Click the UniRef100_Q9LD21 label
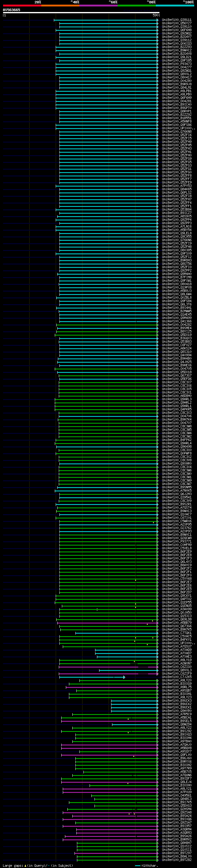 coord(176,57)
